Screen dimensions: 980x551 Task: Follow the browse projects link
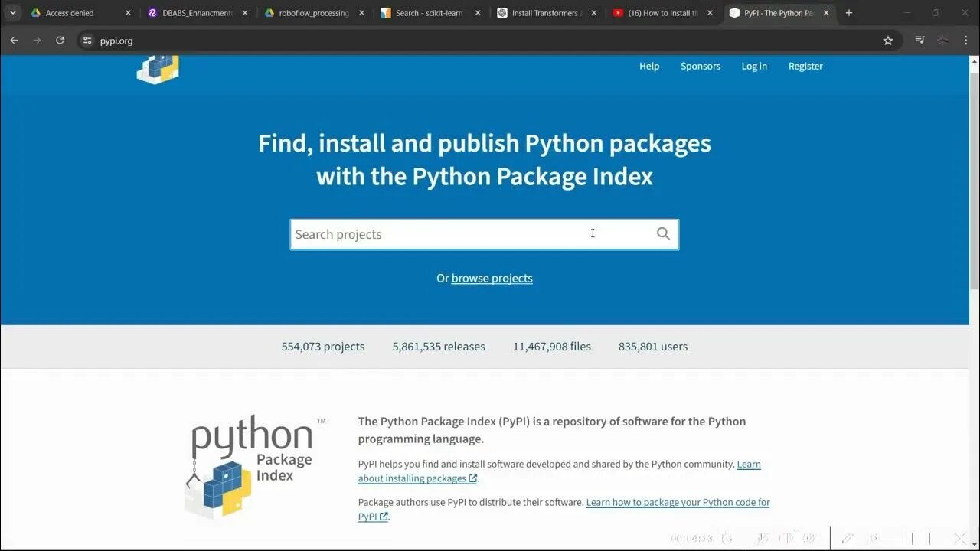(492, 279)
